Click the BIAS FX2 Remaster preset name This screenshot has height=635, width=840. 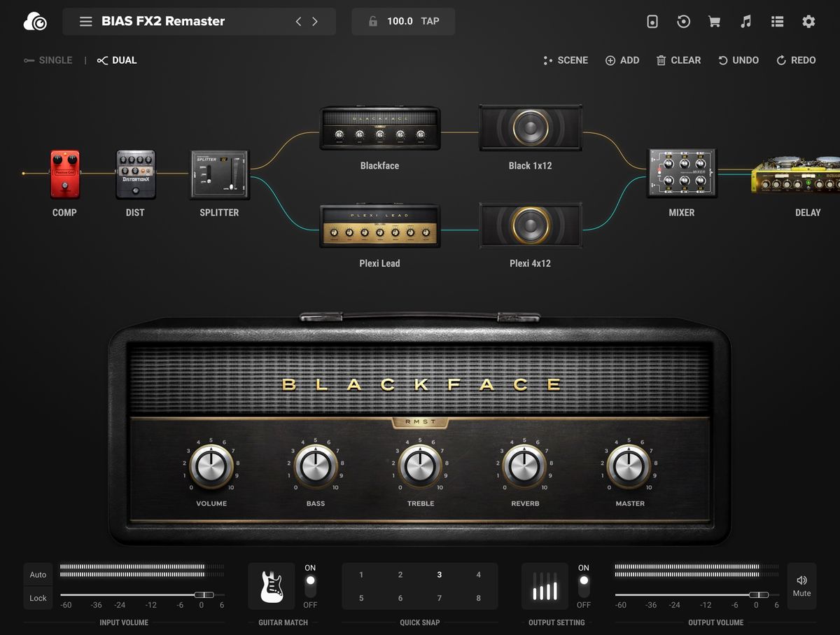coord(163,22)
